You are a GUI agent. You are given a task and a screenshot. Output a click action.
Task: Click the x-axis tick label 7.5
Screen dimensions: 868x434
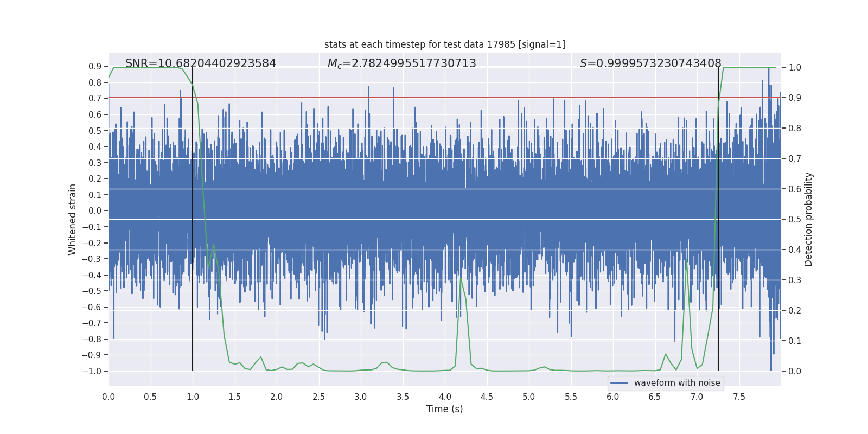(x=739, y=397)
